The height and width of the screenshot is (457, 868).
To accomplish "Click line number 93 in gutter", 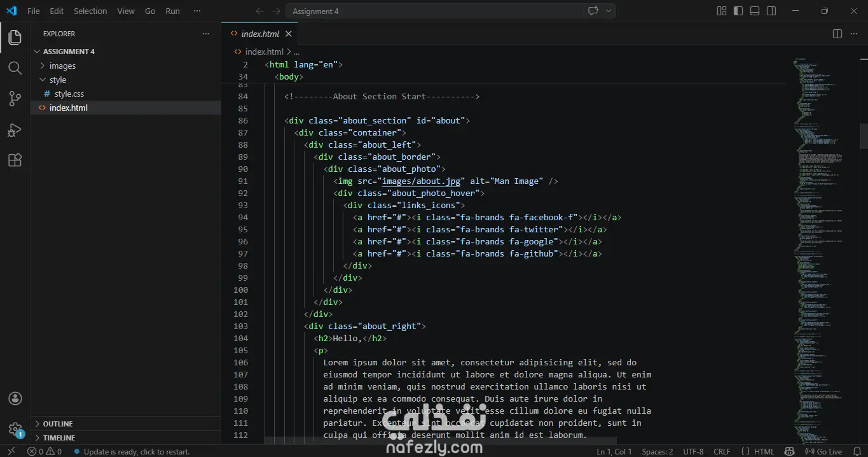I will click(x=242, y=205).
